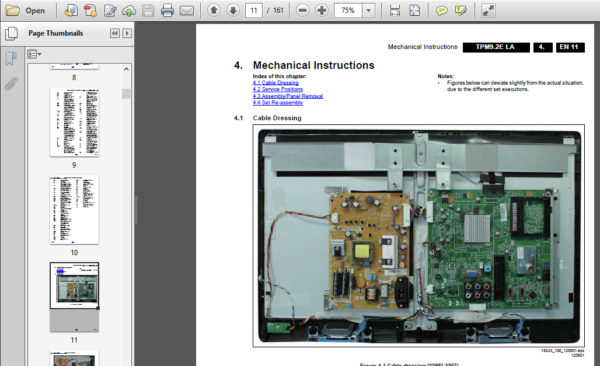Show the Bookmarks panel
Image resolution: width=600 pixels, height=366 pixels.
click(11, 58)
